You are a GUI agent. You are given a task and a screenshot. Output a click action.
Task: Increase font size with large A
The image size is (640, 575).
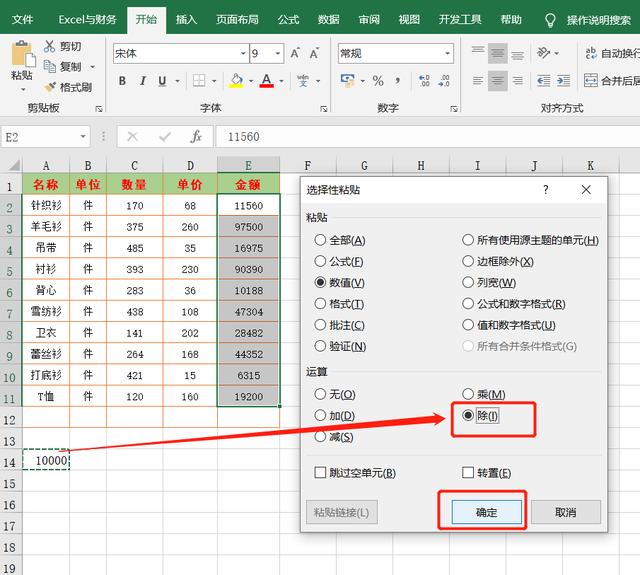click(x=295, y=53)
